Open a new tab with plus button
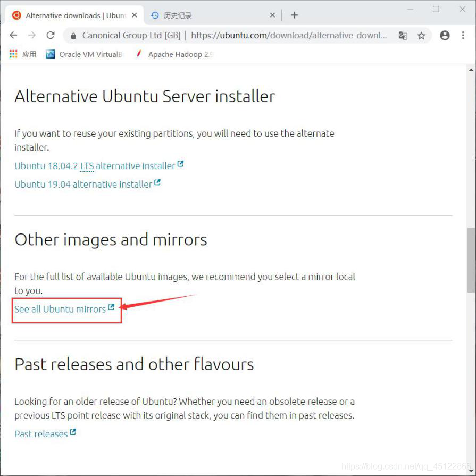476x476 pixels. pyautogui.click(x=294, y=15)
